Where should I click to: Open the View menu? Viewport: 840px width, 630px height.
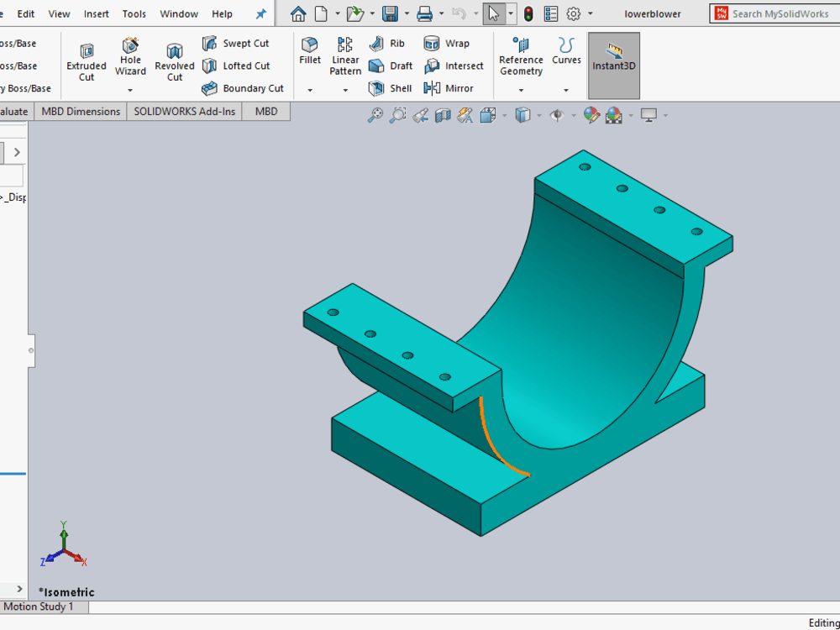pos(59,14)
